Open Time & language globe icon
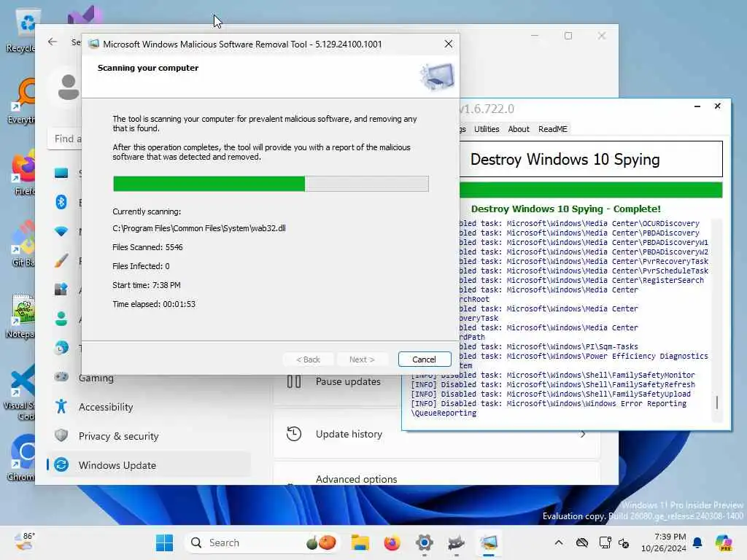Viewport: 747px width, 560px height. pos(61,348)
